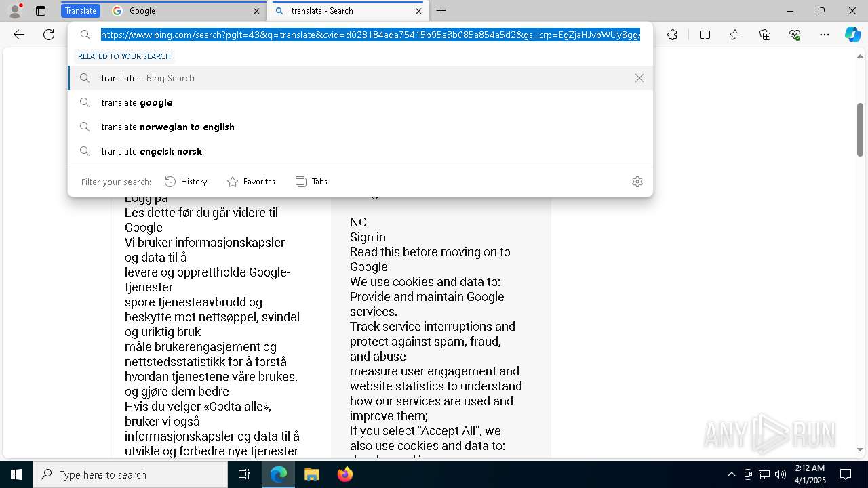This screenshot has height=488, width=868.
Task: Open the volume tray icon
Action: click(x=781, y=474)
